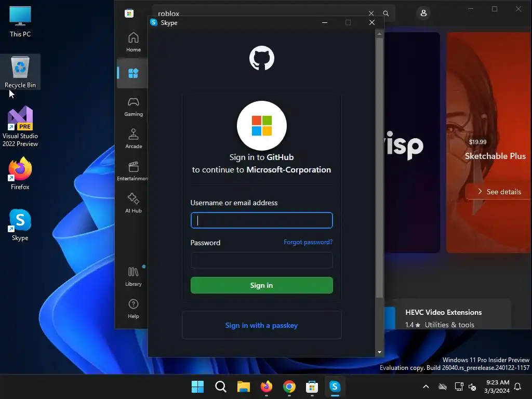The height and width of the screenshot is (399, 532).
Task: Open Library in Microsoft Store sidebar
Action: [x=134, y=276]
